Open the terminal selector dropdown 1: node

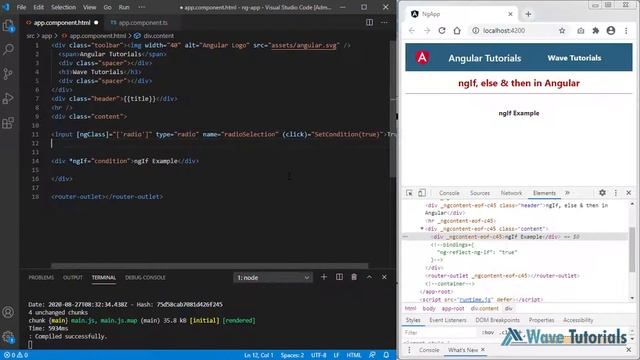tap(273, 278)
